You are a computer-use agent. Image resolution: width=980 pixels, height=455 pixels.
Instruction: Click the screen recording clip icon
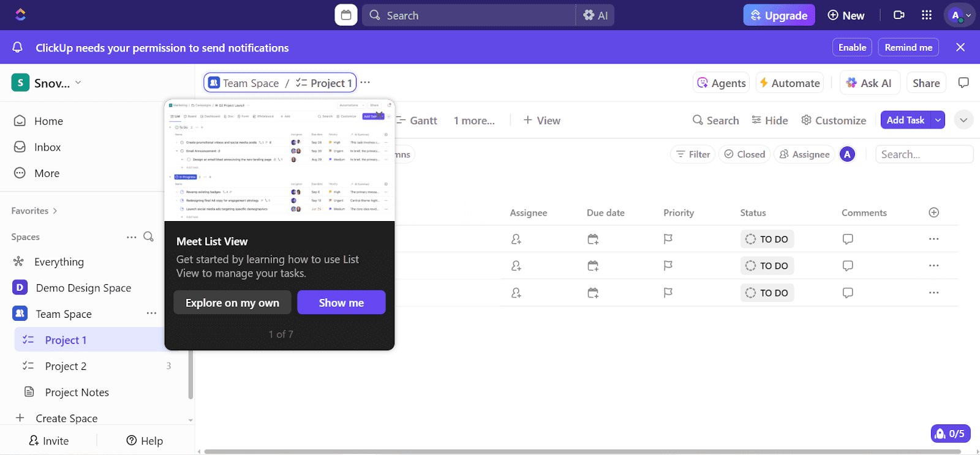tap(899, 15)
